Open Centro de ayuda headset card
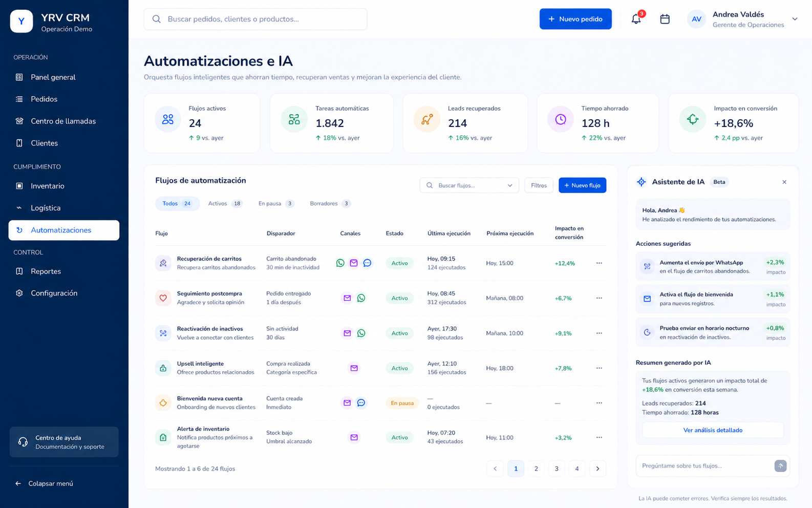The height and width of the screenshot is (508, 812). 64,442
